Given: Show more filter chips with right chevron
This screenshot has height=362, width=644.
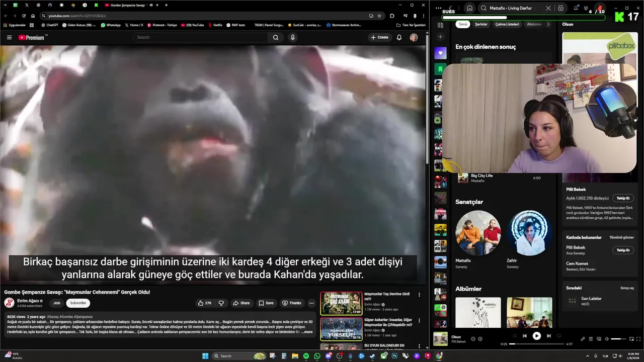Looking at the screenshot, I should click(548, 24).
